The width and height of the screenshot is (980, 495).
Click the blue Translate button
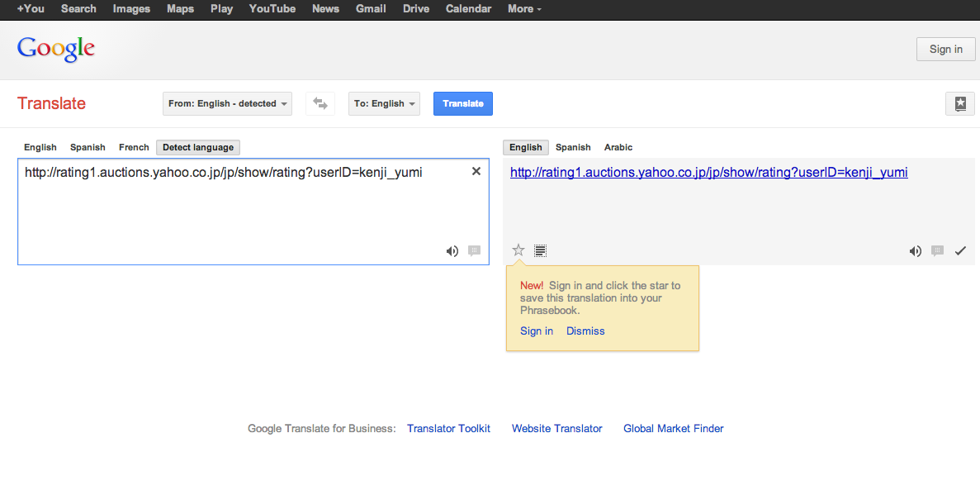click(463, 104)
